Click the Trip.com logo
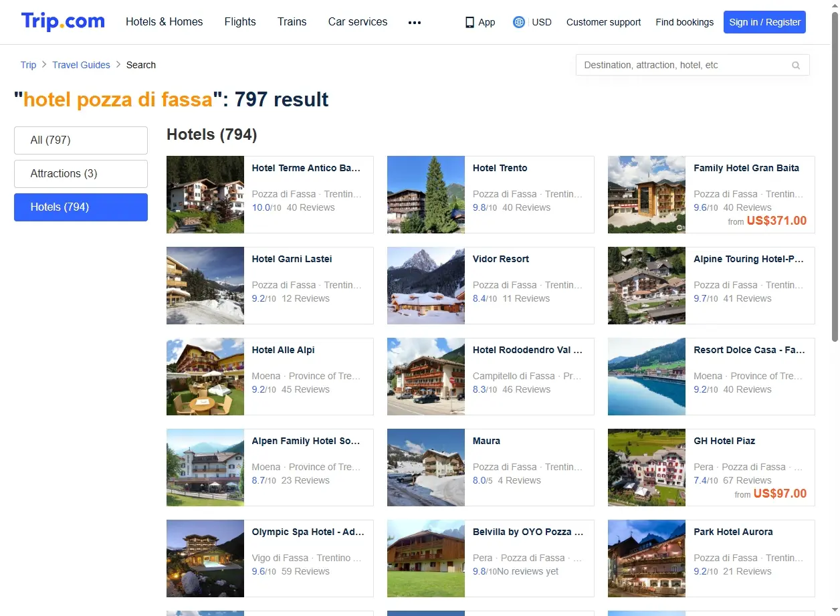Screen dimensions: 840x616 coord(63,21)
